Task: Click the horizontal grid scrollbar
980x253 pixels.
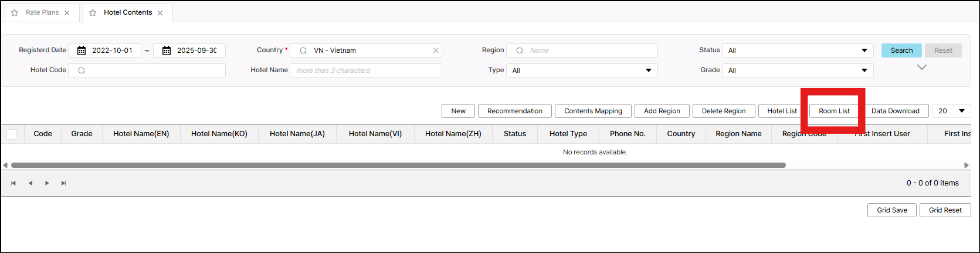Action: coord(399,166)
